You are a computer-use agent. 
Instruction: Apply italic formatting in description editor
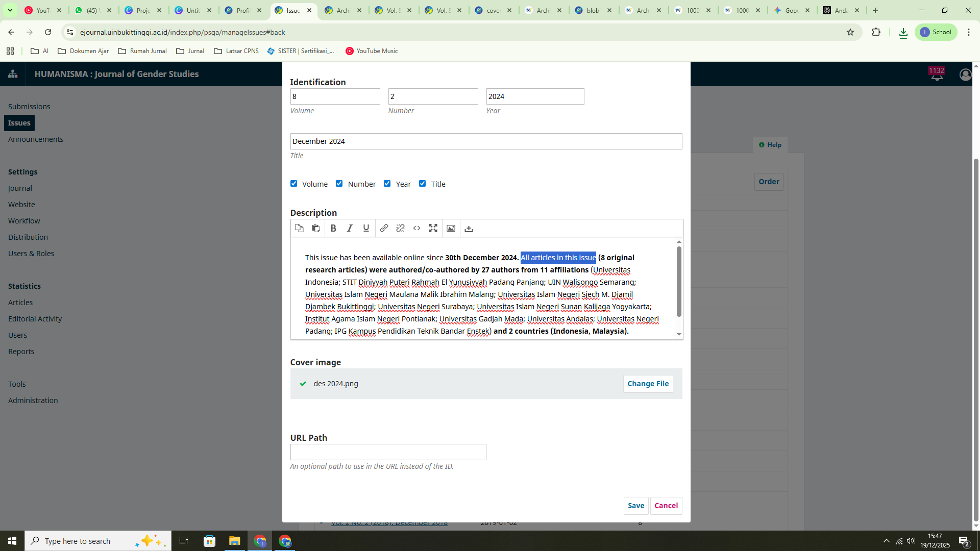click(x=350, y=229)
